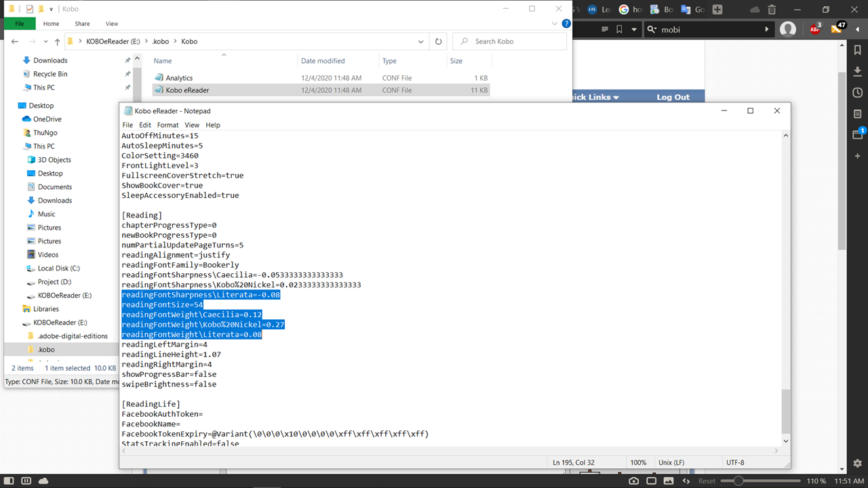Select Project (D:) drive in the tree
The image size is (868, 488).
pos(54,282)
